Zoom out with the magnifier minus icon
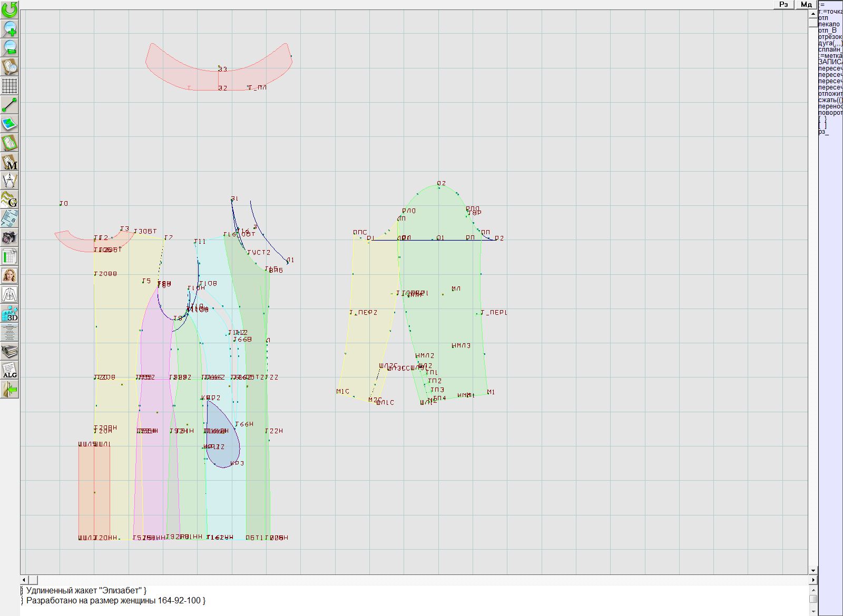 [9, 47]
